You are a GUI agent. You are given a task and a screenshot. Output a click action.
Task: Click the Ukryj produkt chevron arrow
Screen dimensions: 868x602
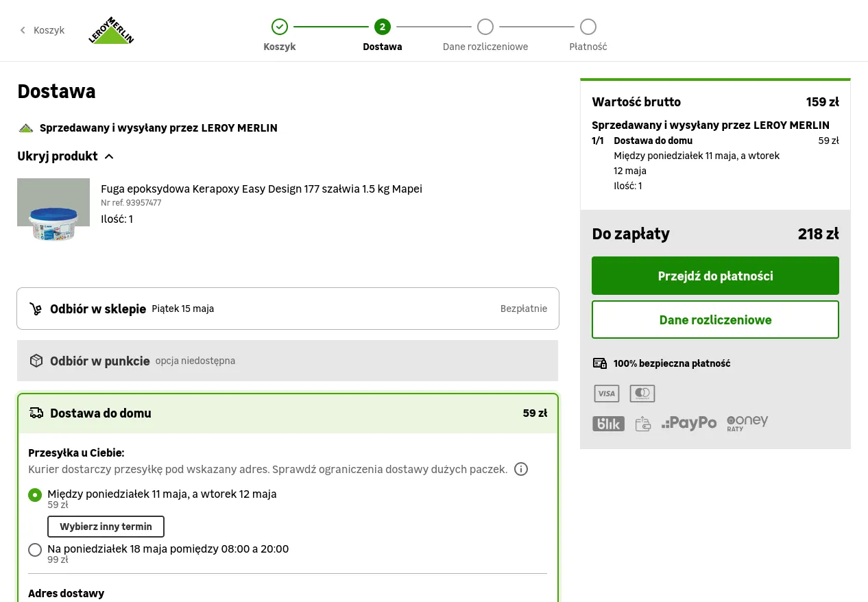pyautogui.click(x=109, y=156)
